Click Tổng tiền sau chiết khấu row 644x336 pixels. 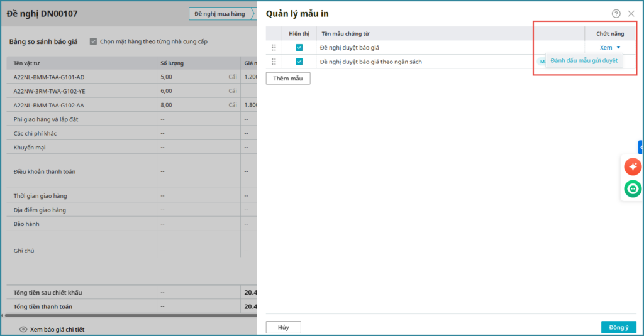[132, 293]
